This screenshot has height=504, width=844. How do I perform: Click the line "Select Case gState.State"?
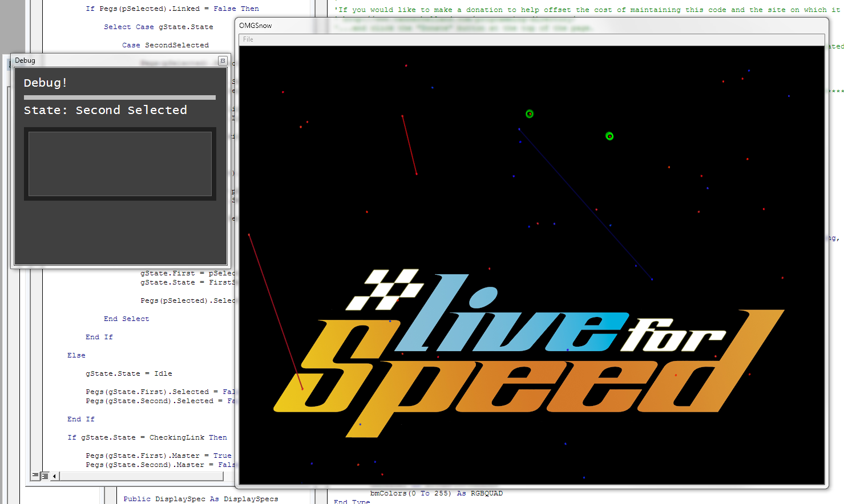click(159, 27)
